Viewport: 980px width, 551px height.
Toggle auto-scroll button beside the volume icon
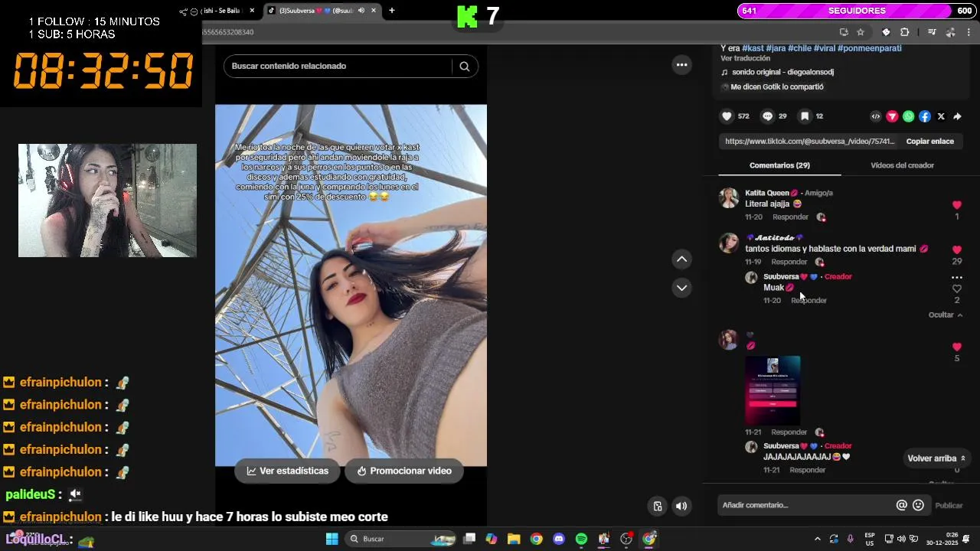(x=658, y=506)
